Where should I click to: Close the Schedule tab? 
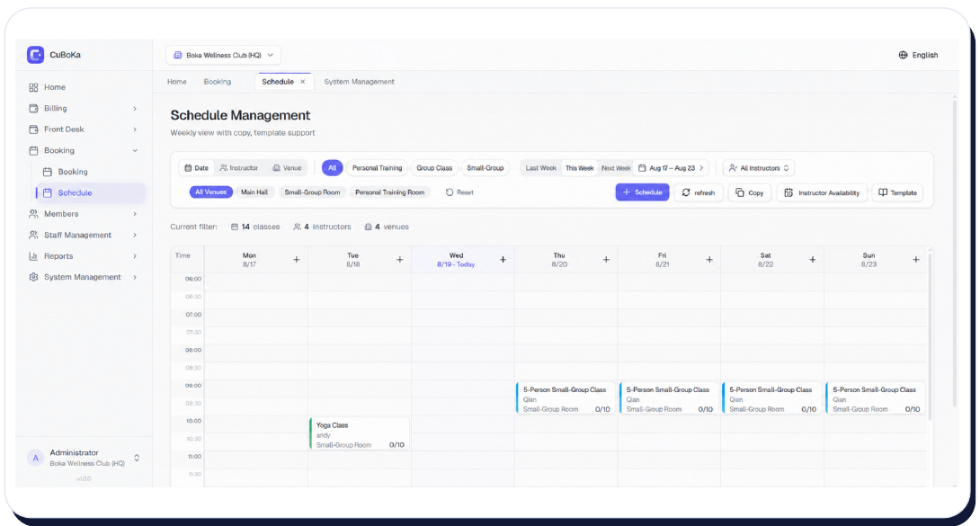click(x=302, y=82)
